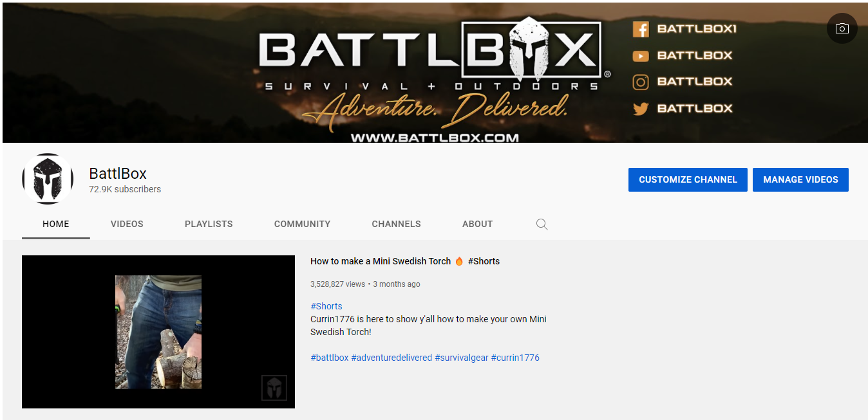The height and width of the screenshot is (420, 868).
Task: Click helmet watermark on video player
Action: point(274,388)
